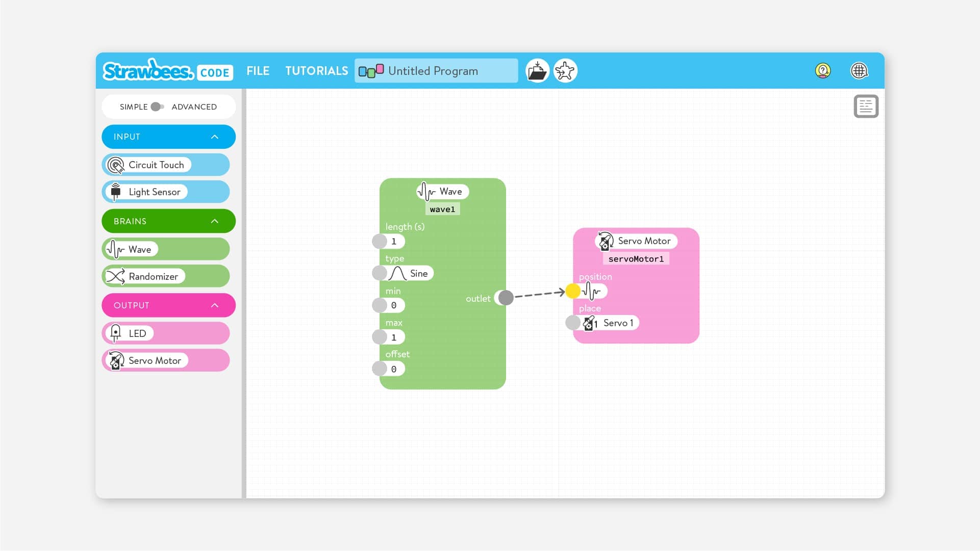The width and height of the screenshot is (980, 551).
Task: Click the yellow position inlet on Servo Motor
Action: pos(573,291)
